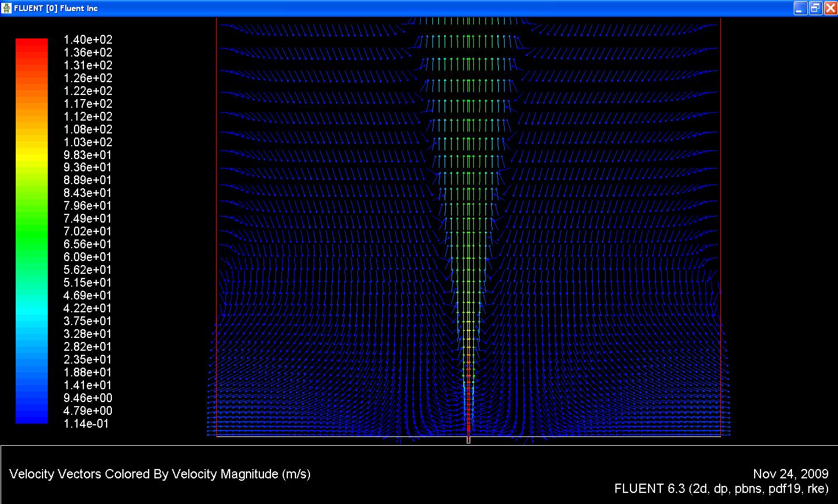Viewport: 838px width, 504px height.
Task: Select the 1.14e-01 minimum legend value
Action: click(87, 424)
